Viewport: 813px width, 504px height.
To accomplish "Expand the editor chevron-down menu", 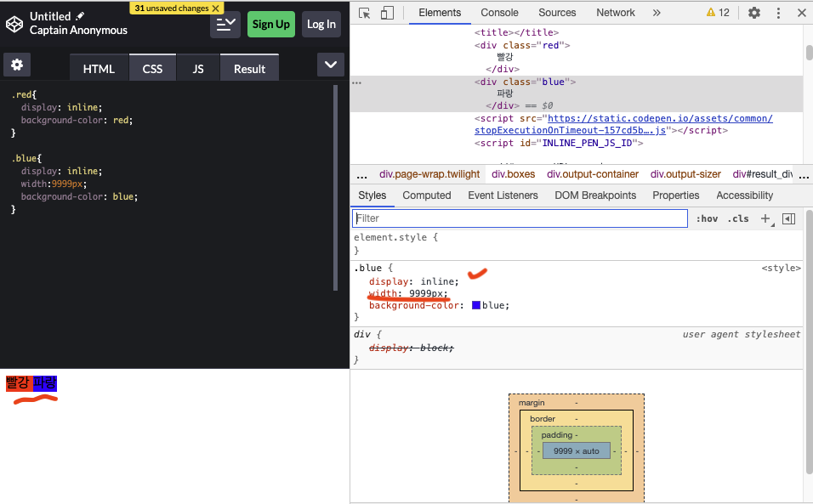I will coord(330,65).
